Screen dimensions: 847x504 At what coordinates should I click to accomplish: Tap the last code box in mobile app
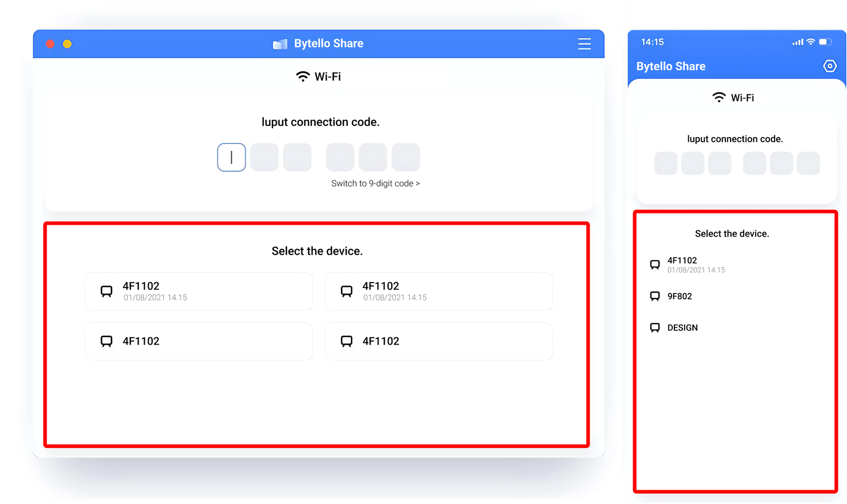pyautogui.click(x=808, y=163)
